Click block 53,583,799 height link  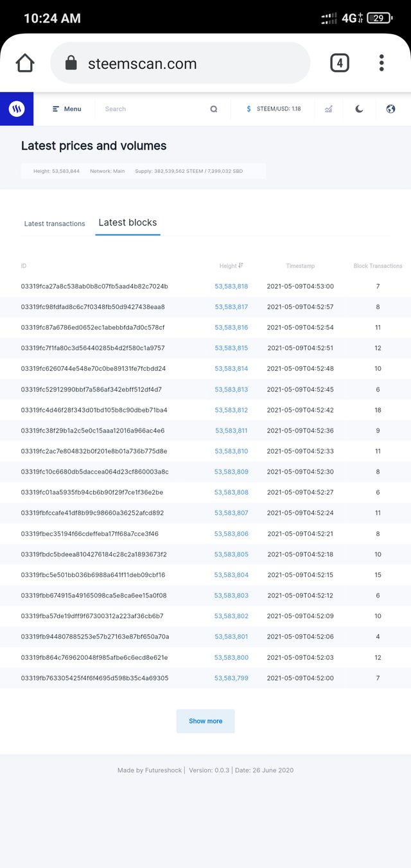[231, 678]
